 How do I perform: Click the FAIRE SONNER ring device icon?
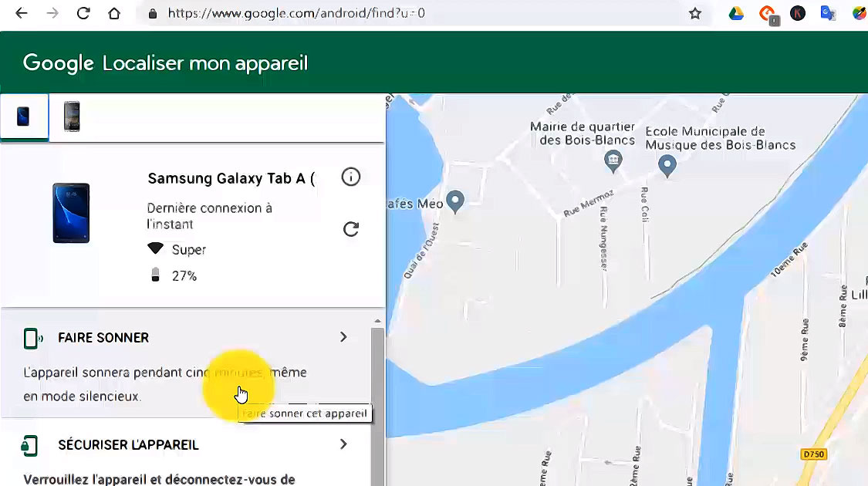coord(32,338)
